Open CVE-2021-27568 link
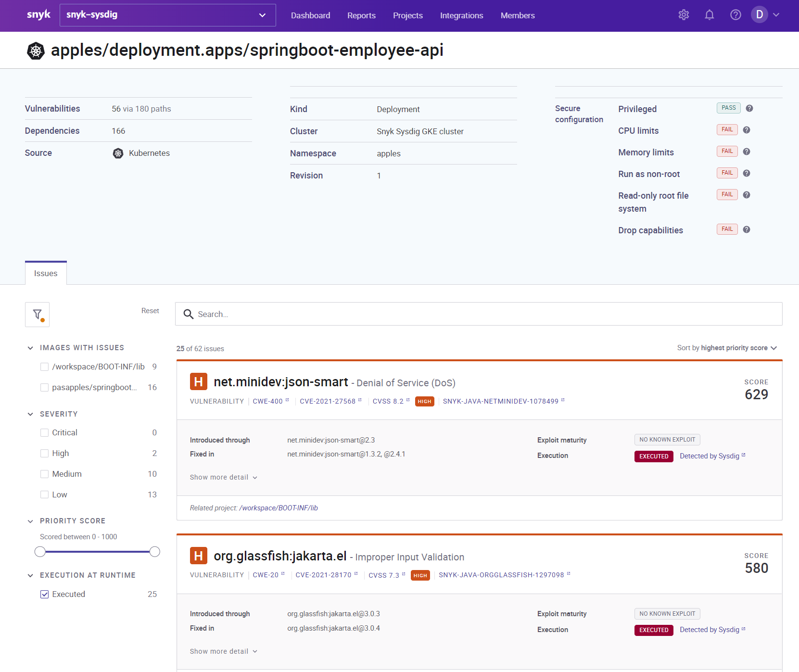 (x=330, y=401)
